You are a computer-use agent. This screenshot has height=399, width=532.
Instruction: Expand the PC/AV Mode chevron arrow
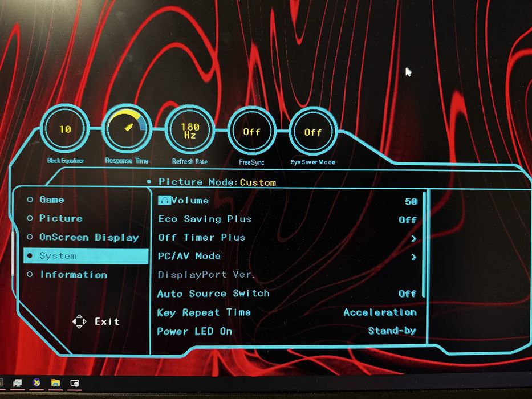pos(413,257)
